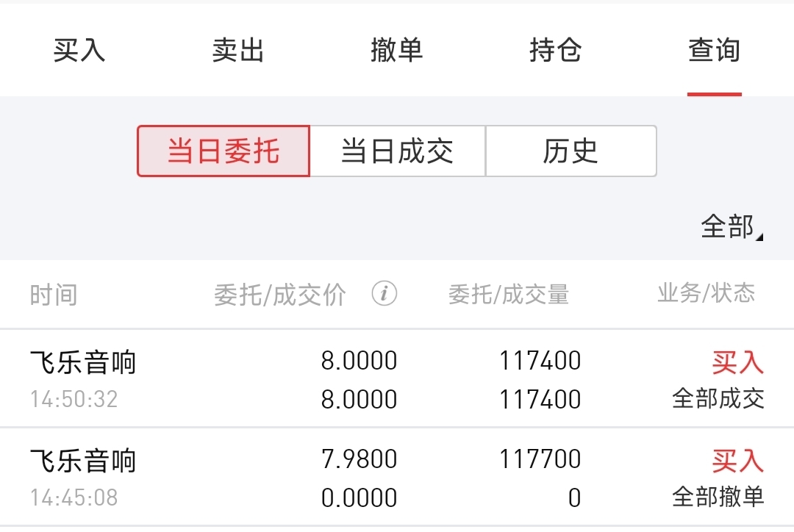Click the 业务/状态 column header
The width and height of the screenshot is (794, 532).
(706, 293)
